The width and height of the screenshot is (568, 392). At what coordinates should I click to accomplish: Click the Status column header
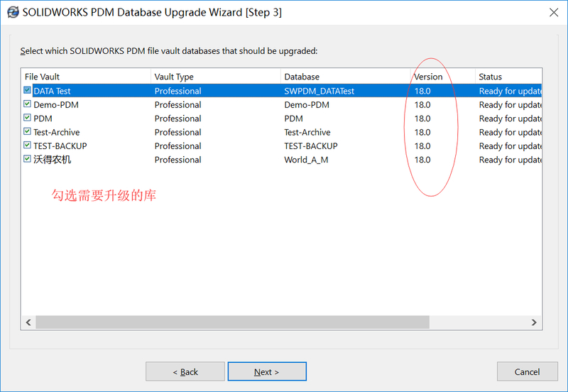[508, 77]
